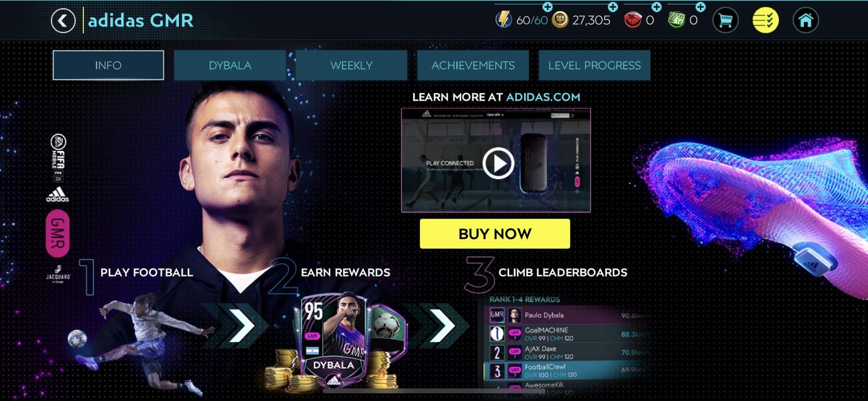Image resolution: width=868 pixels, height=401 pixels.
Task: Select the ACHIEVEMENTS tab
Action: click(x=473, y=65)
